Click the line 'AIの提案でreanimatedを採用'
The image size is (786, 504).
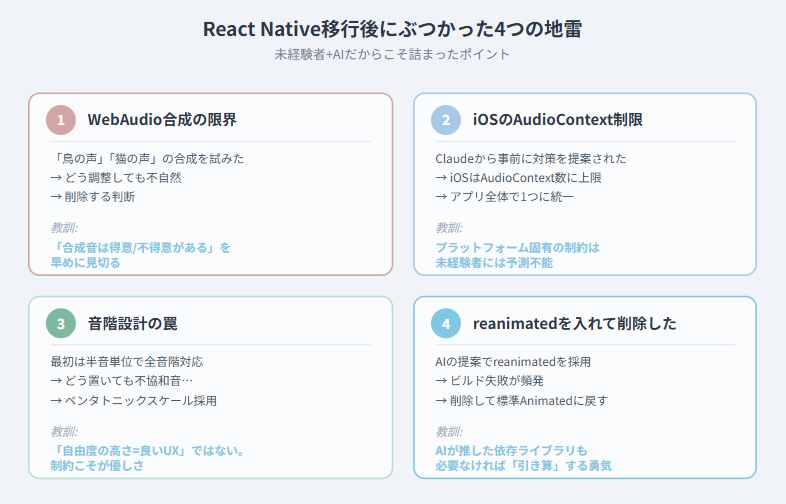[x=513, y=362]
